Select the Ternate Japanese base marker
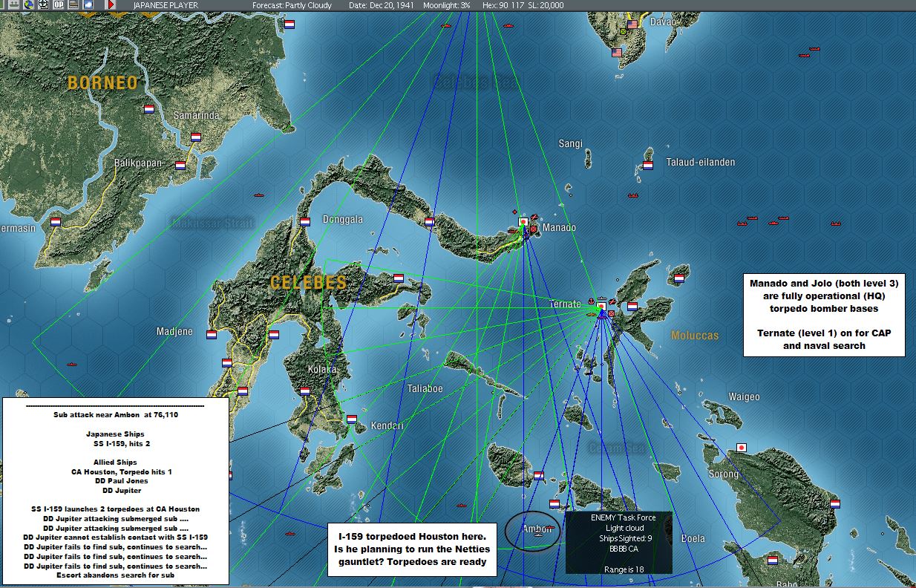This screenshot has height=588, width=916. point(601,305)
